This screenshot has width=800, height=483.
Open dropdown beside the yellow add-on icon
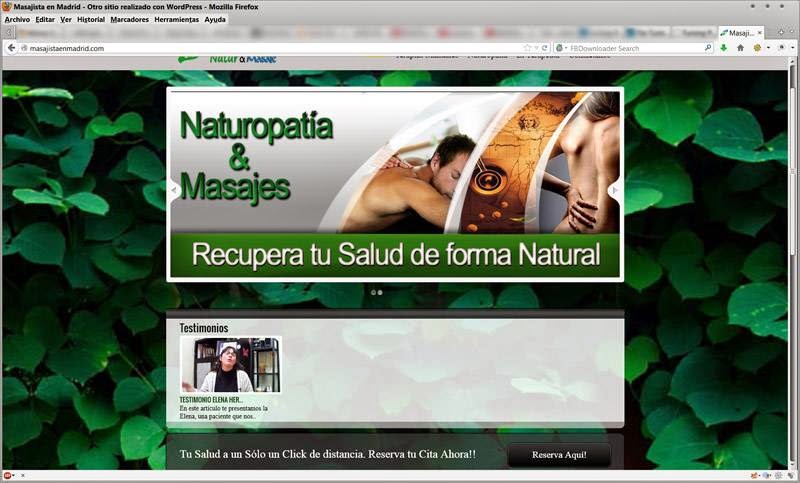point(768,48)
